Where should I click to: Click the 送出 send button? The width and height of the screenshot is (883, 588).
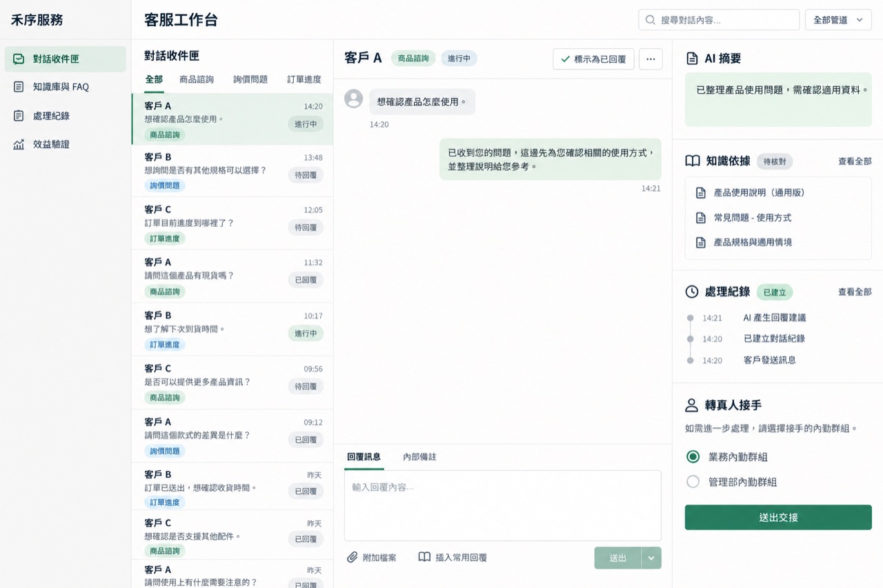(x=618, y=558)
